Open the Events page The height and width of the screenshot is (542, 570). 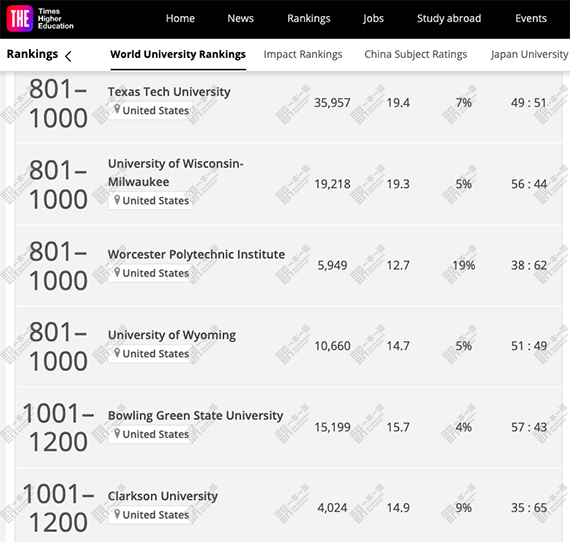pos(531,18)
